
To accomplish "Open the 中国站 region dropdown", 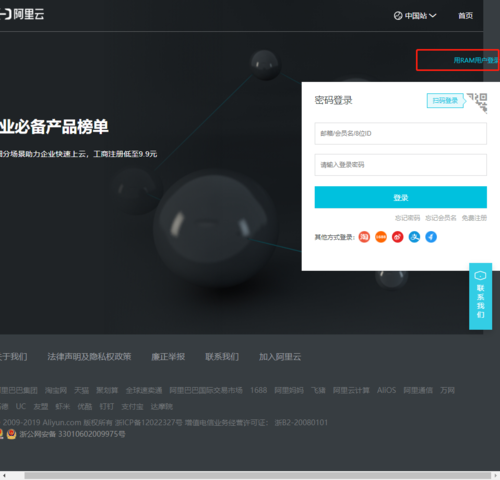I will [x=415, y=16].
